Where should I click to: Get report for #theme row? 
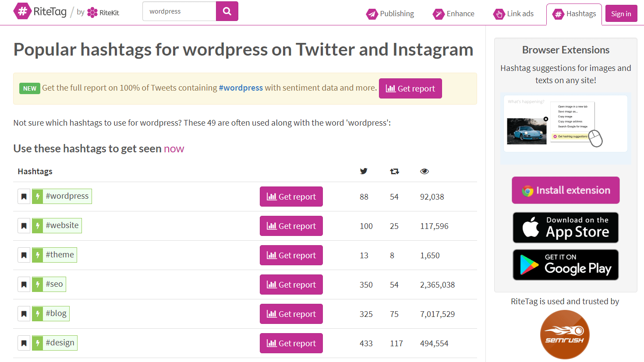click(x=291, y=255)
